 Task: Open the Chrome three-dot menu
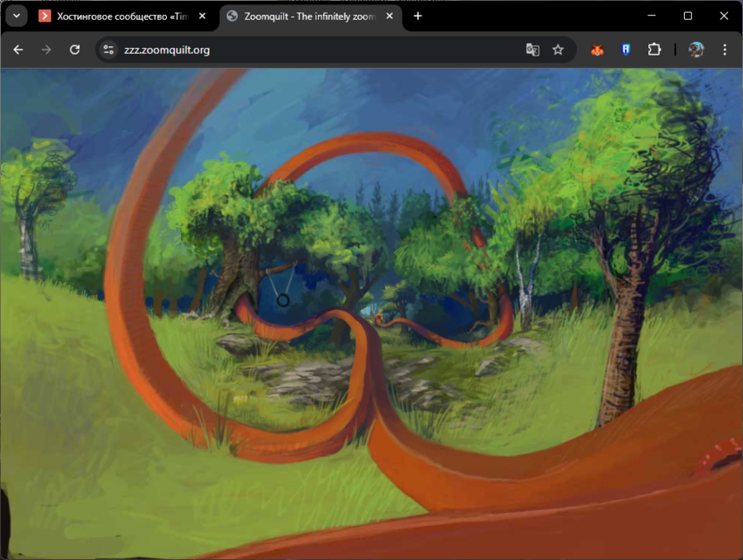(724, 50)
